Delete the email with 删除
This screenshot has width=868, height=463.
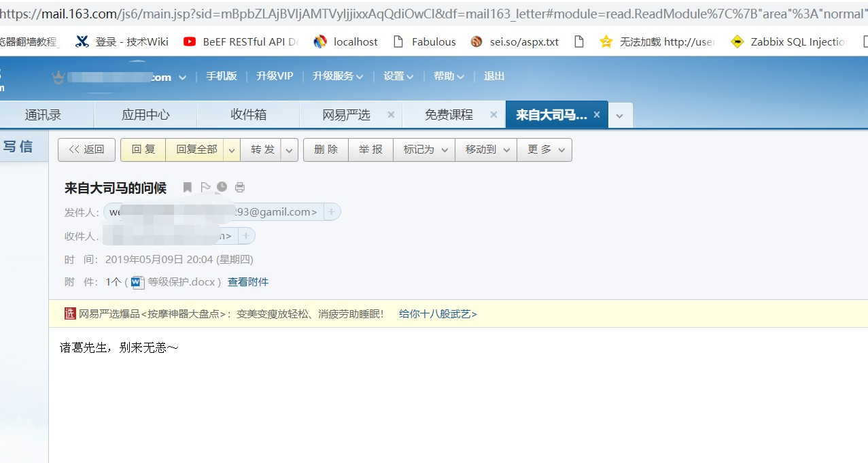click(x=326, y=150)
